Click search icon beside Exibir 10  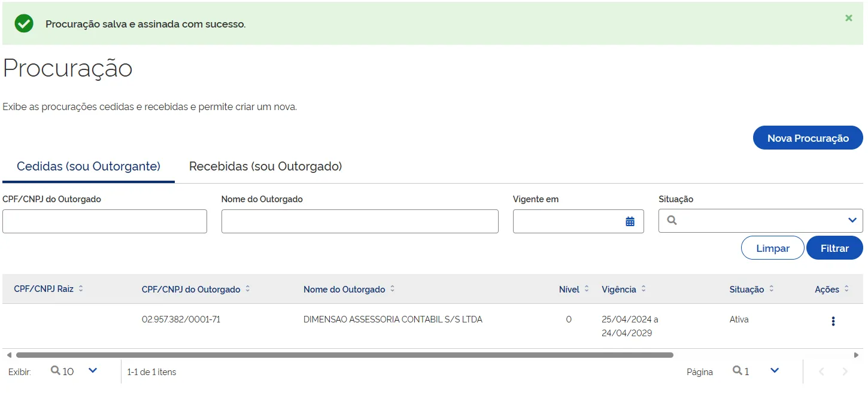pos(55,371)
